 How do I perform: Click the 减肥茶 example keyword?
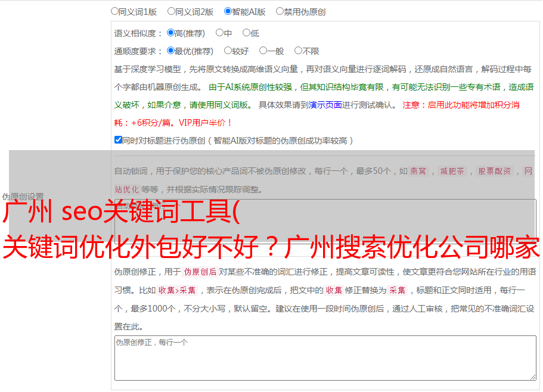(x=452, y=171)
